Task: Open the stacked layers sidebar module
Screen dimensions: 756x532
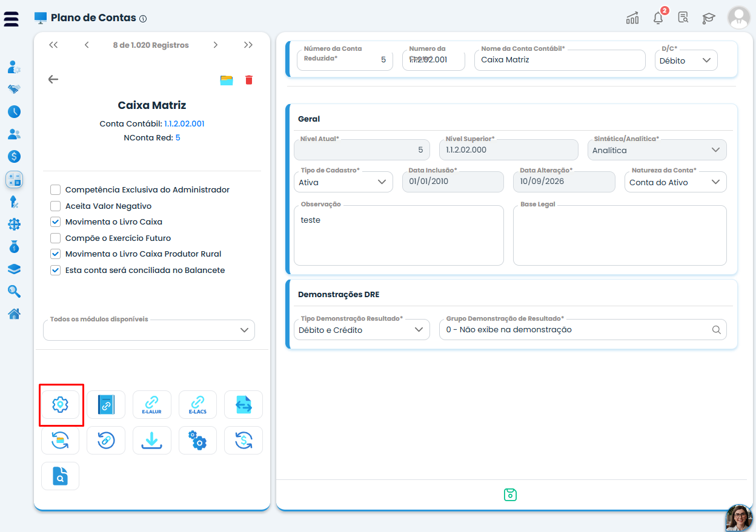Action: tap(15, 269)
